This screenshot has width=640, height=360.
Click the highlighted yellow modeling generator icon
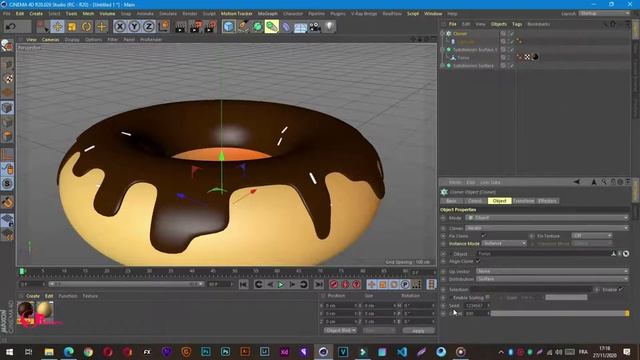(272, 27)
